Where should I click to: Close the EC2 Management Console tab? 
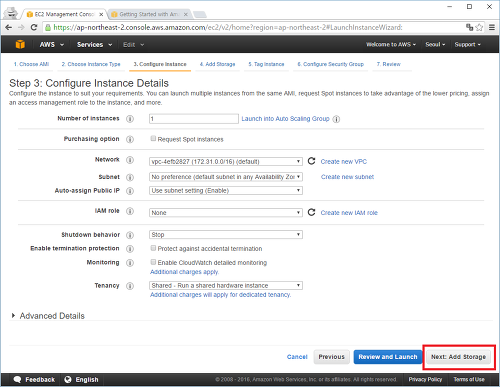tap(101, 14)
